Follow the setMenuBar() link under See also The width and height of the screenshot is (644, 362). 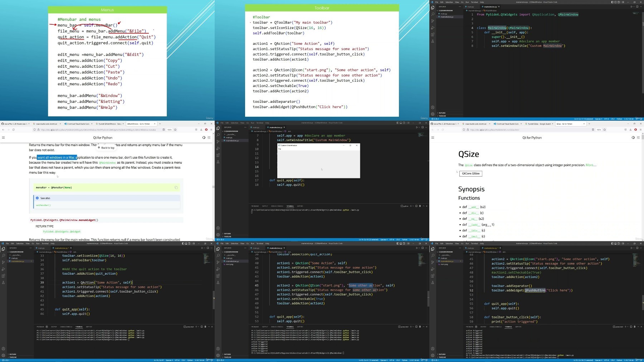pos(43,205)
